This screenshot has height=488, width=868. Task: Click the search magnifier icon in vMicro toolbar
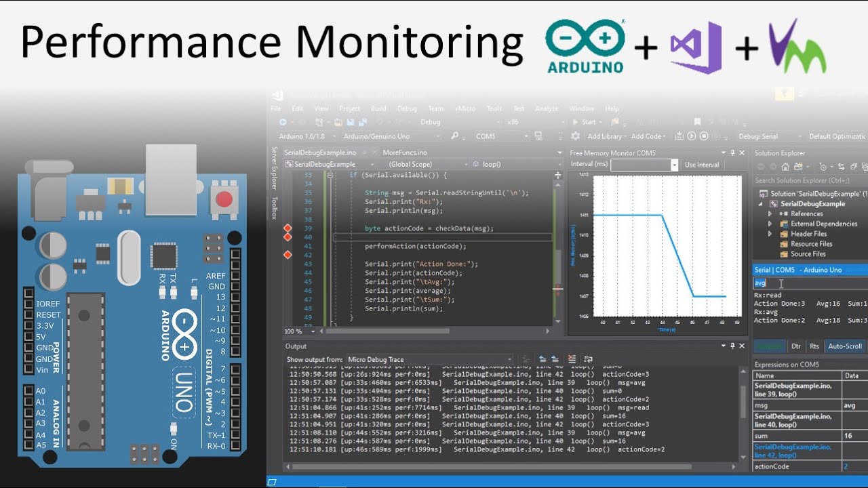[454, 136]
